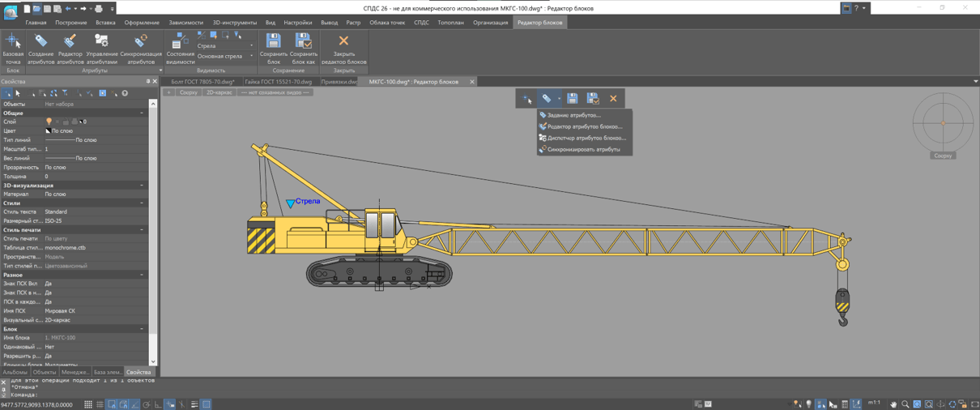Open the Главная ribbon tab
Viewport: 980px width, 410px height.
tap(36, 23)
